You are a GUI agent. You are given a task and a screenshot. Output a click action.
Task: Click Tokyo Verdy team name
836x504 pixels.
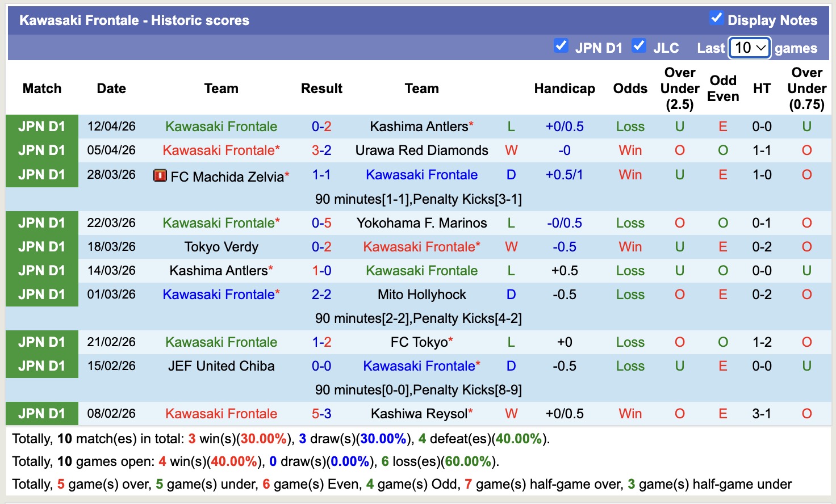(x=221, y=246)
